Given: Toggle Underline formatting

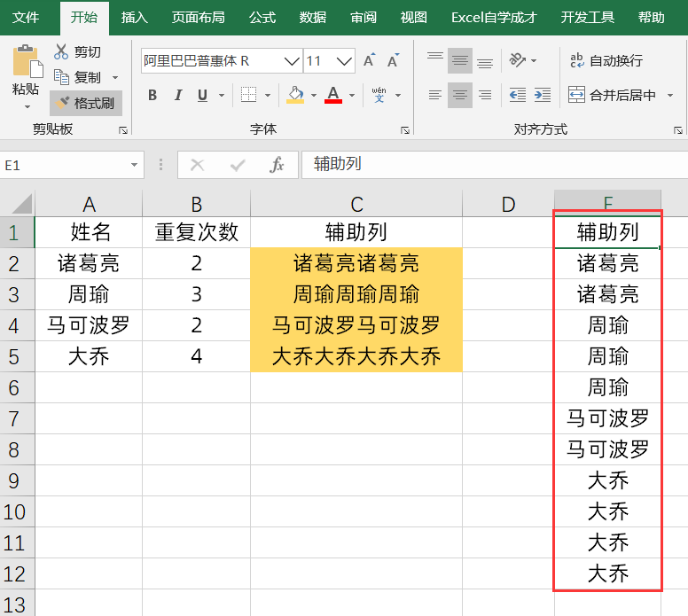Looking at the screenshot, I should pyautogui.click(x=202, y=95).
